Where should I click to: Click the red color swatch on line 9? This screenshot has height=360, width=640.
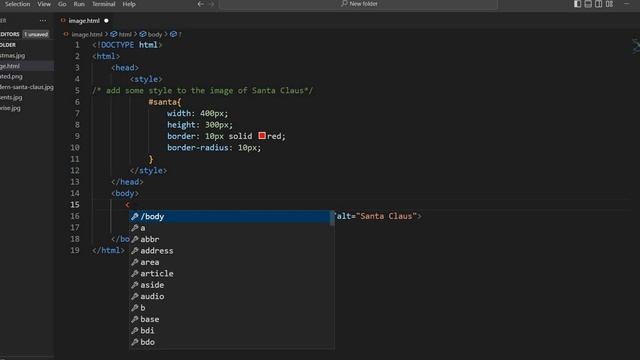(x=262, y=136)
